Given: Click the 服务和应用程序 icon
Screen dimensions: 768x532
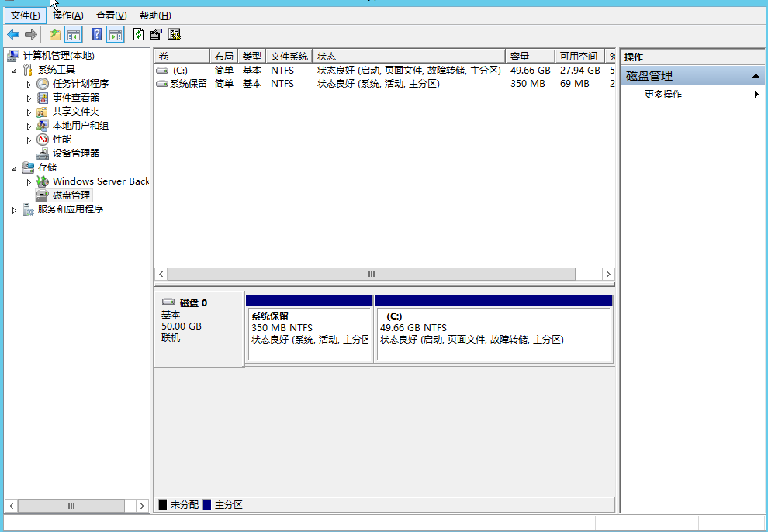Looking at the screenshot, I should (x=29, y=209).
